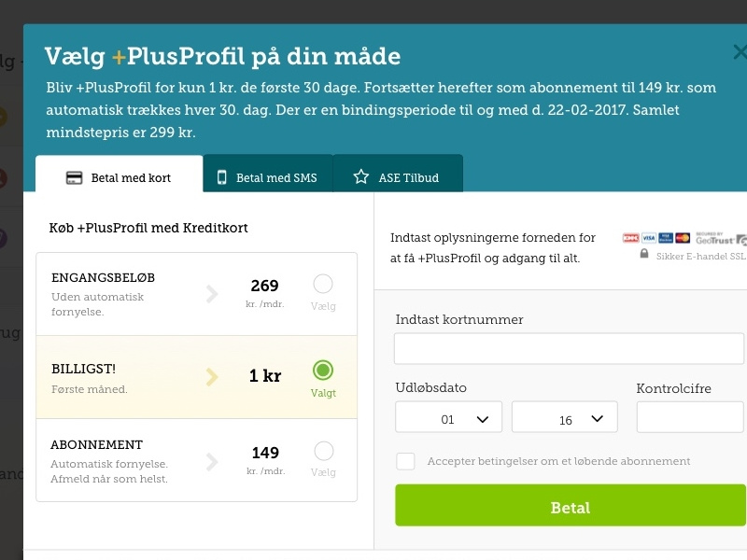Click the green Betal button
747x560 pixels.
point(571,505)
